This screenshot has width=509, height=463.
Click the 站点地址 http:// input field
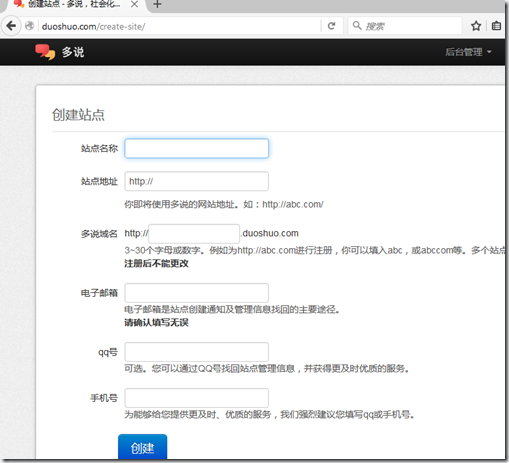196,181
